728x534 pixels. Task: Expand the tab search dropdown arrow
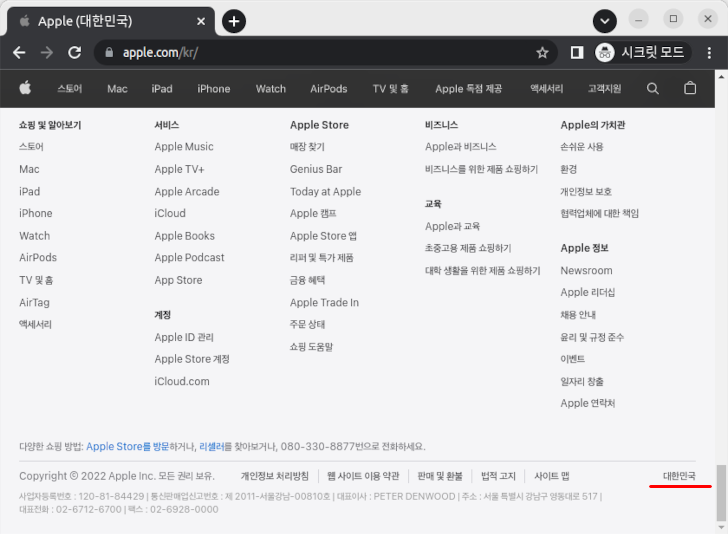pyautogui.click(x=604, y=21)
